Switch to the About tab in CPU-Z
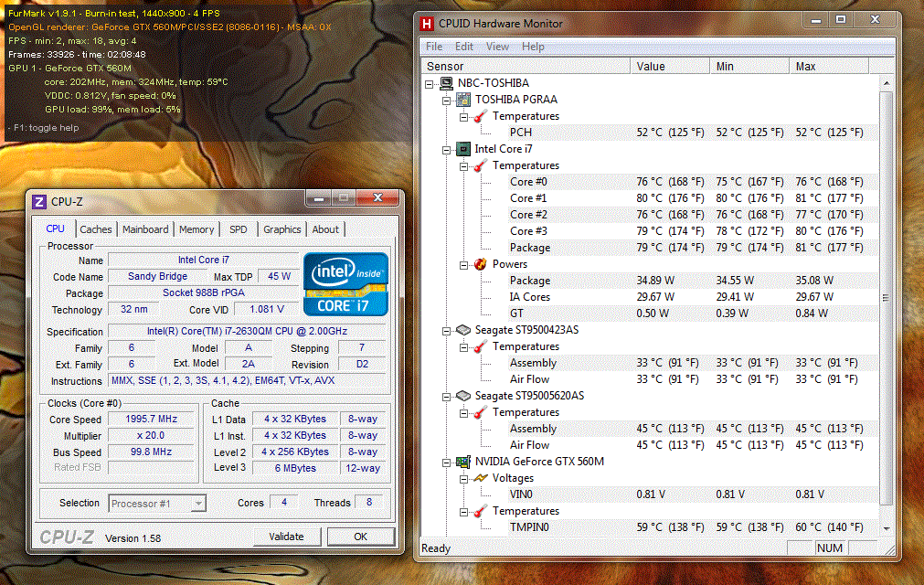 tap(325, 229)
